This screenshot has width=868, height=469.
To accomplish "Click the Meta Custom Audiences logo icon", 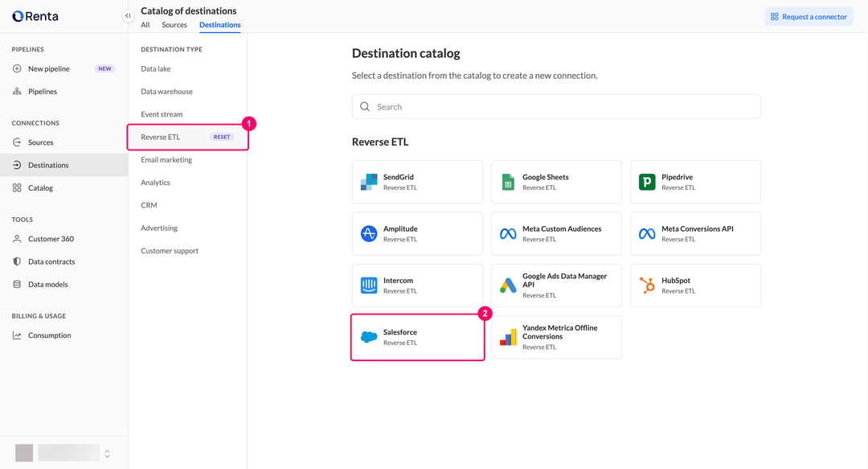I will (508, 234).
